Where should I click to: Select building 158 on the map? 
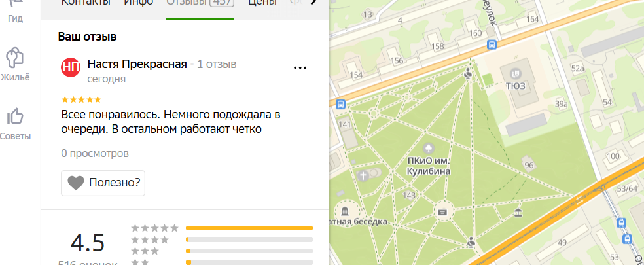click(x=437, y=46)
